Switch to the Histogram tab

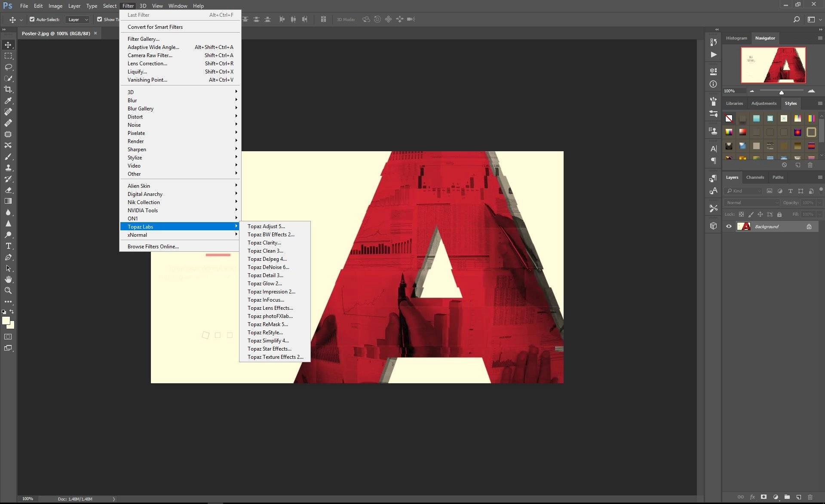[736, 38]
